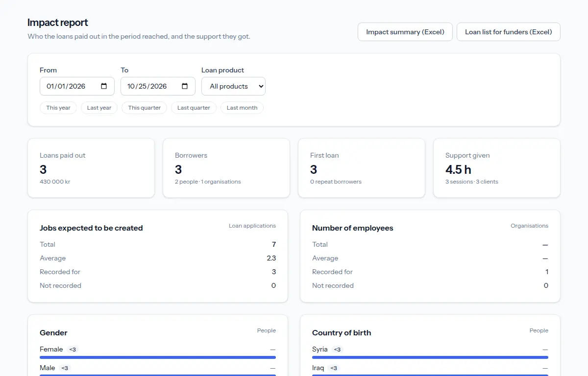Click the 2 people · 1 organisations text
This screenshot has height=376, width=588.
(208, 182)
